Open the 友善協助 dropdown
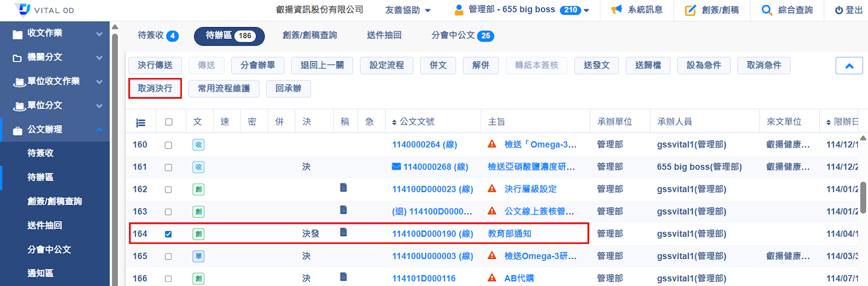 pos(407,10)
